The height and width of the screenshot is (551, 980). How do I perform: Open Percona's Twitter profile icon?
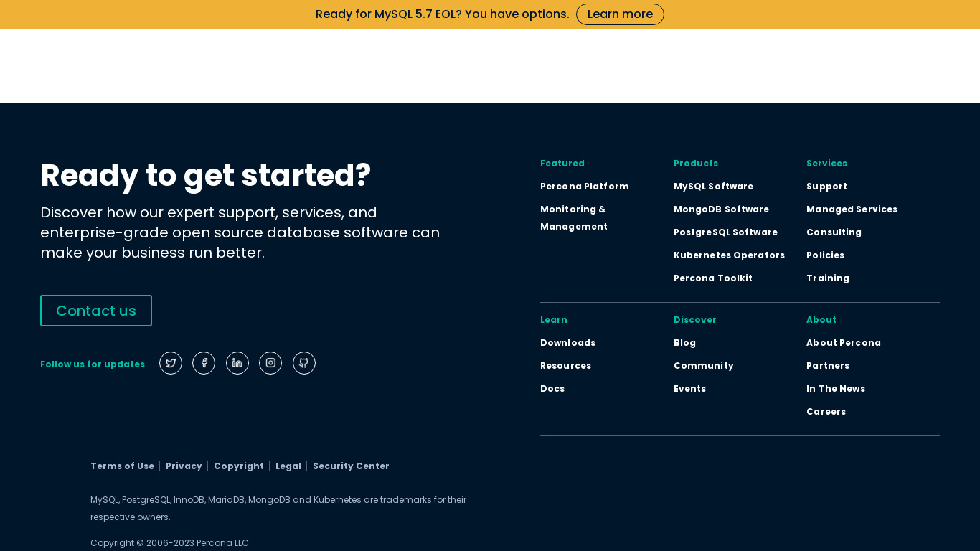point(171,363)
